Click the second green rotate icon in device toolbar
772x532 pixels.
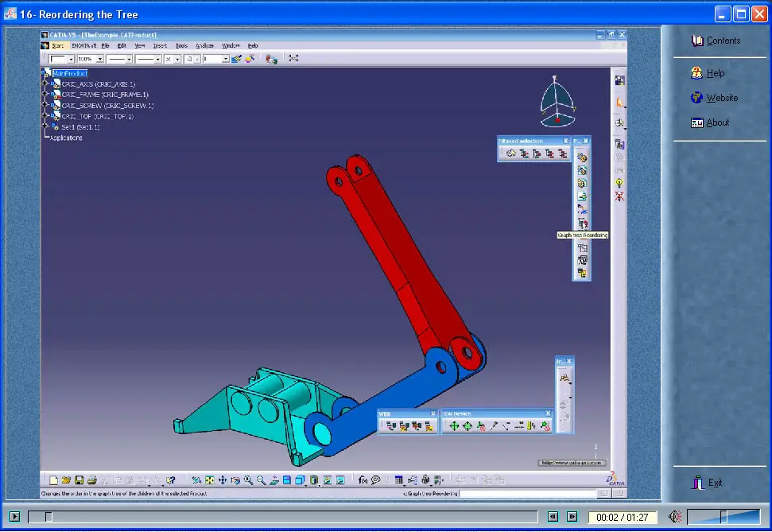(467, 426)
